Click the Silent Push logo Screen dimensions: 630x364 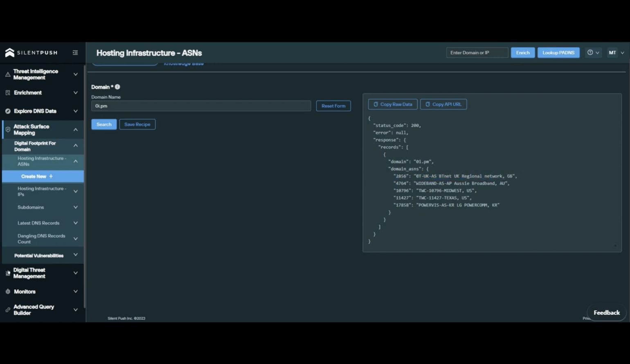click(x=31, y=53)
